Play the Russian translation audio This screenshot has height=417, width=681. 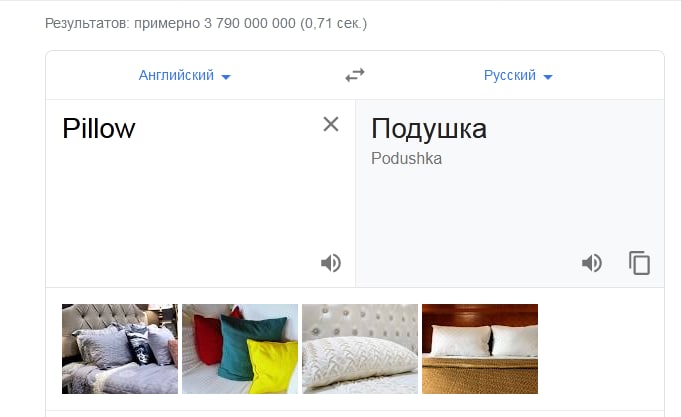coord(592,263)
